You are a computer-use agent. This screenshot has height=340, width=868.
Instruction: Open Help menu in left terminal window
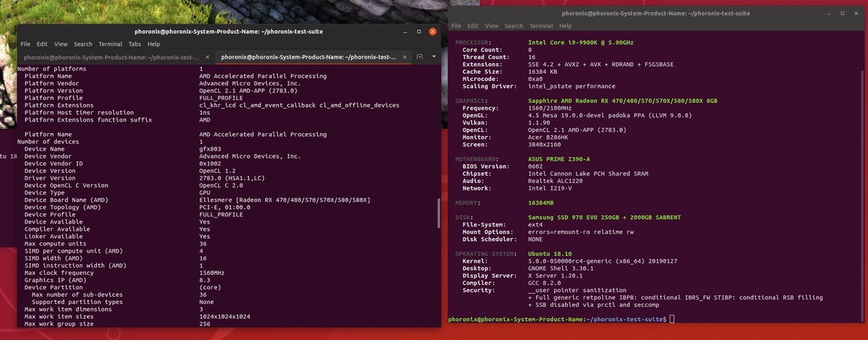[153, 44]
